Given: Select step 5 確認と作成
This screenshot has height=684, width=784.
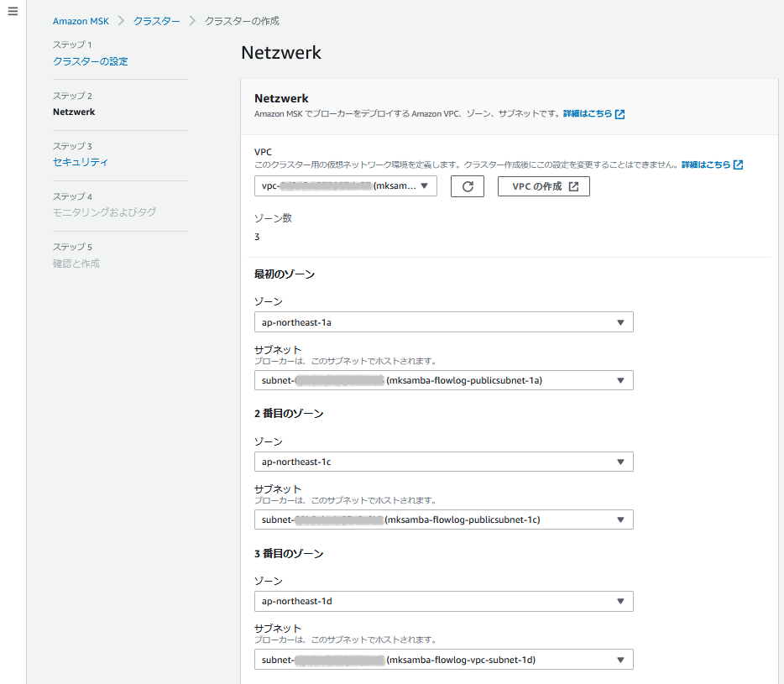Looking at the screenshot, I should point(76,264).
